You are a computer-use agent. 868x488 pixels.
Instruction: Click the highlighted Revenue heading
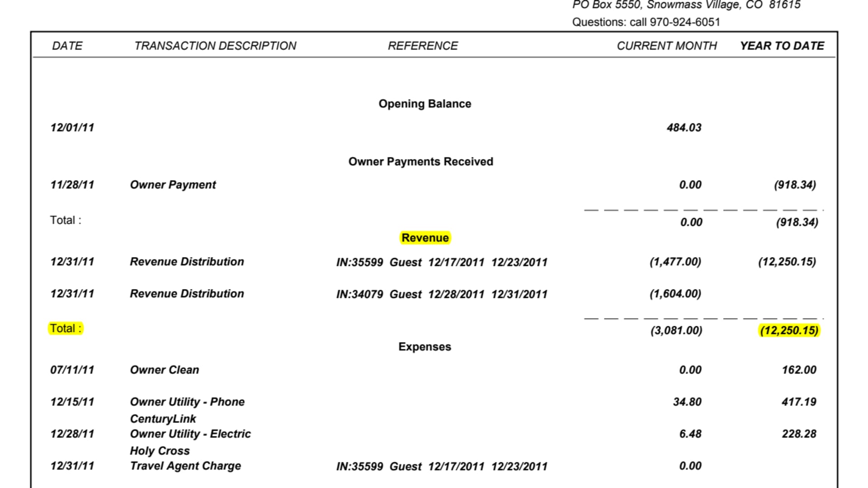[425, 238]
